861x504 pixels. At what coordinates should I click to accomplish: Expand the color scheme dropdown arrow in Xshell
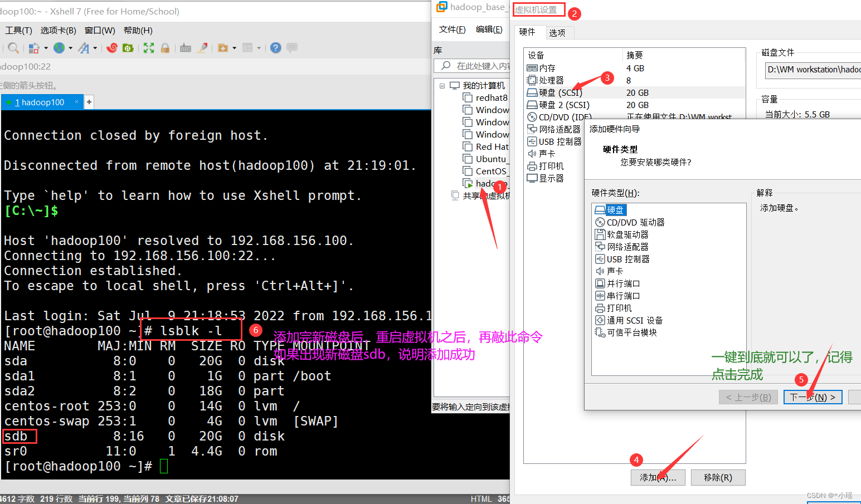click(46, 48)
